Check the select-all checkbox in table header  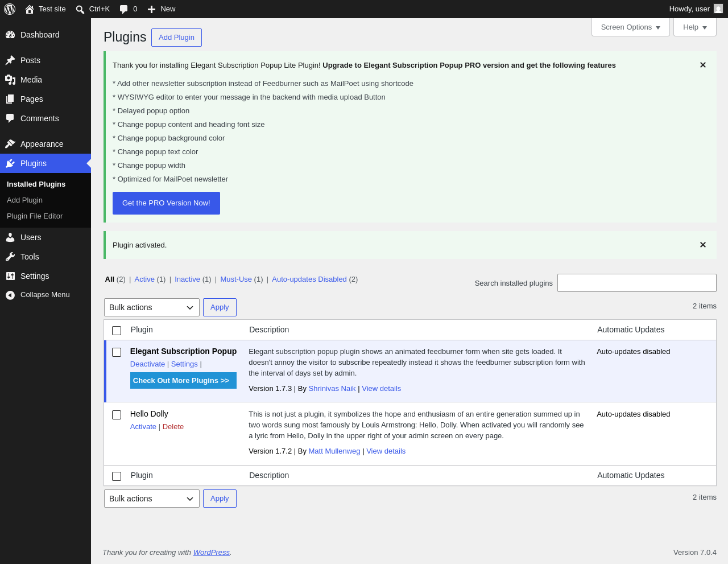tap(117, 331)
